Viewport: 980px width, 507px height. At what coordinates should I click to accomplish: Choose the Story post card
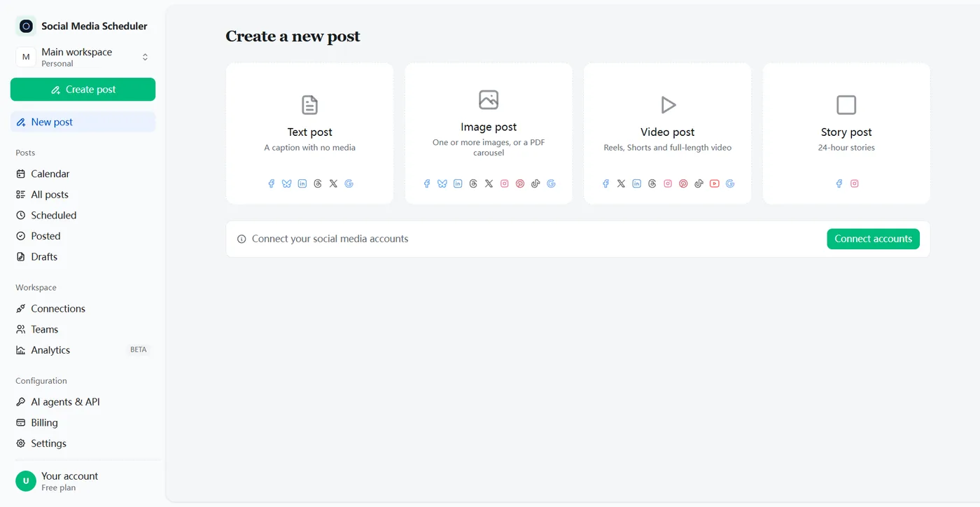(846, 134)
